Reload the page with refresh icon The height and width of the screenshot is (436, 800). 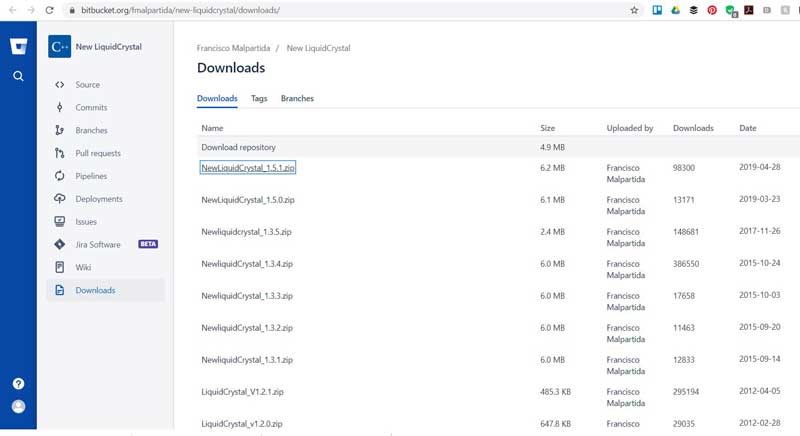[49, 10]
